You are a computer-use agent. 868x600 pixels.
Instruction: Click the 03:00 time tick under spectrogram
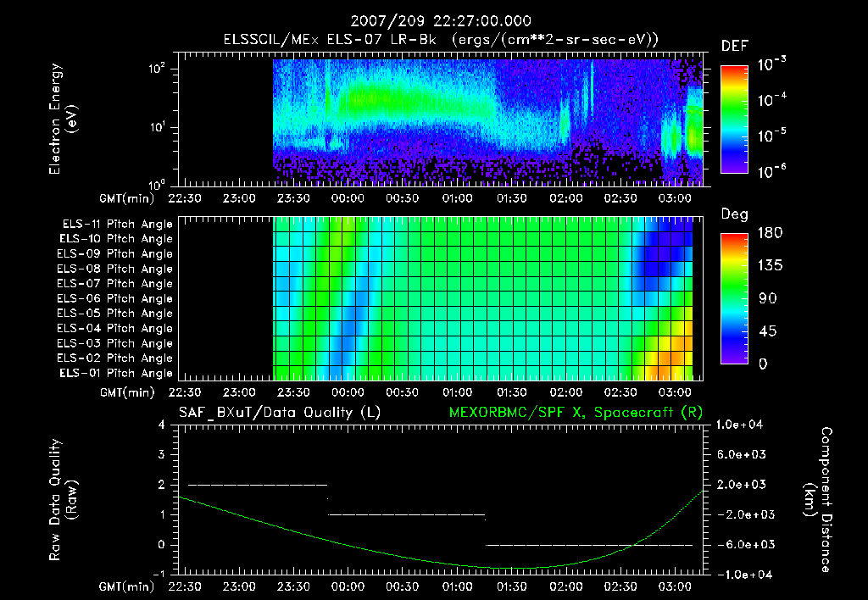675,198
